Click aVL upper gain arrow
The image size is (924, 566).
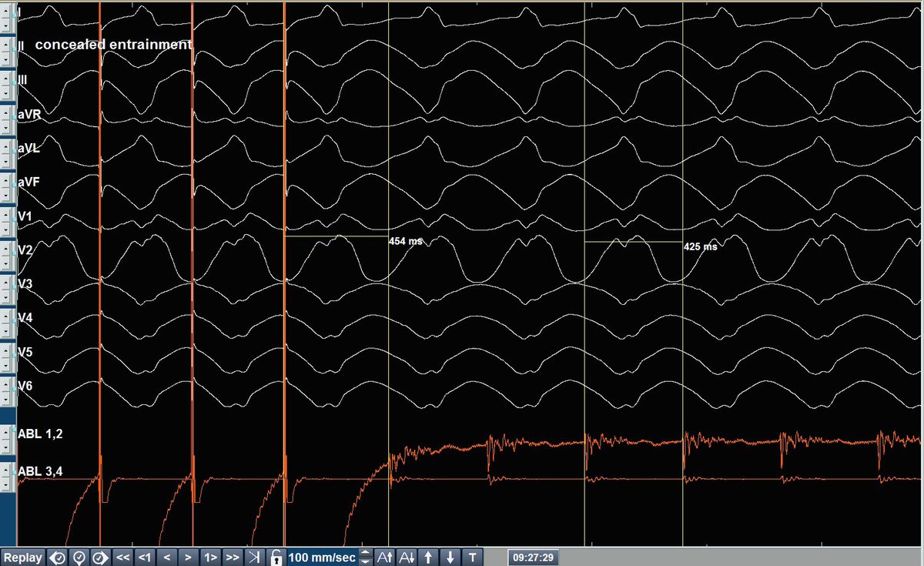pyautogui.click(x=5, y=148)
